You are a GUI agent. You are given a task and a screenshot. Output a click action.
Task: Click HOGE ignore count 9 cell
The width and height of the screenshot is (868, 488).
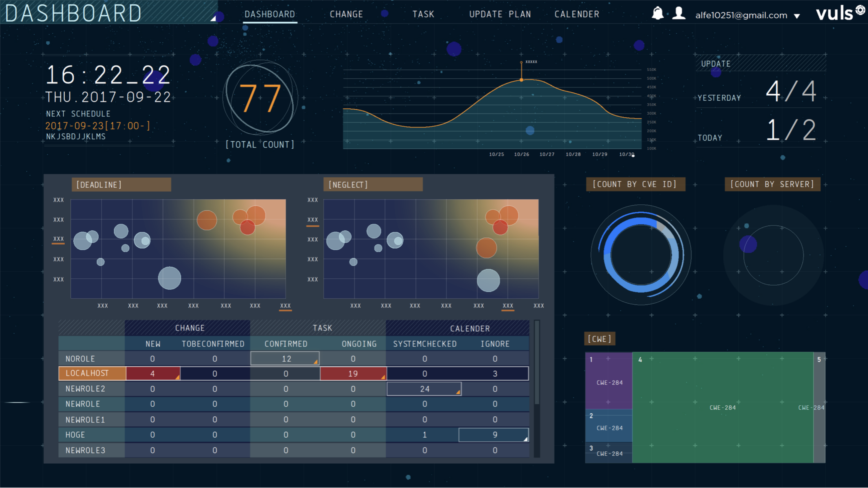tap(494, 435)
